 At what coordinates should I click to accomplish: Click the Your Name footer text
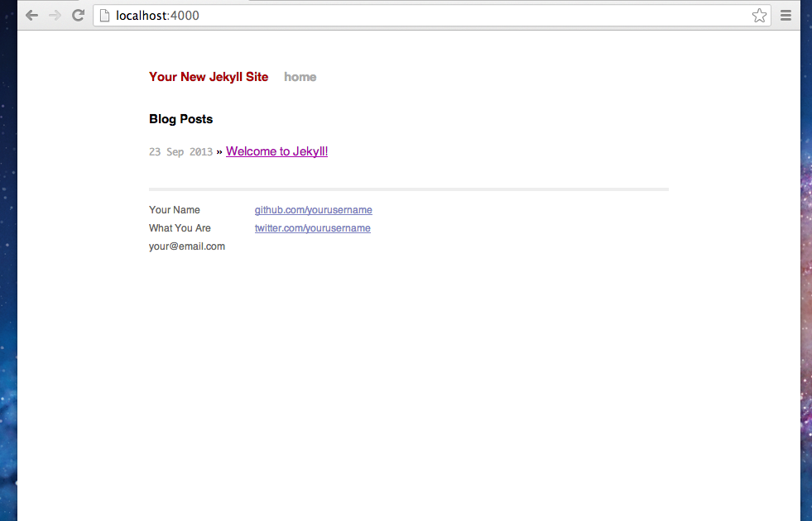pyautogui.click(x=175, y=210)
